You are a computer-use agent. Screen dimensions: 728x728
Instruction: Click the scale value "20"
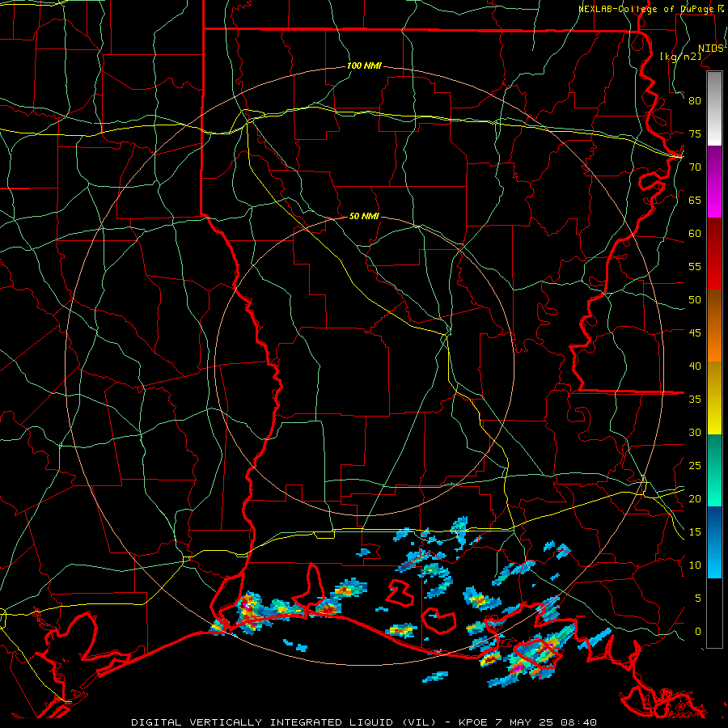[x=695, y=498]
